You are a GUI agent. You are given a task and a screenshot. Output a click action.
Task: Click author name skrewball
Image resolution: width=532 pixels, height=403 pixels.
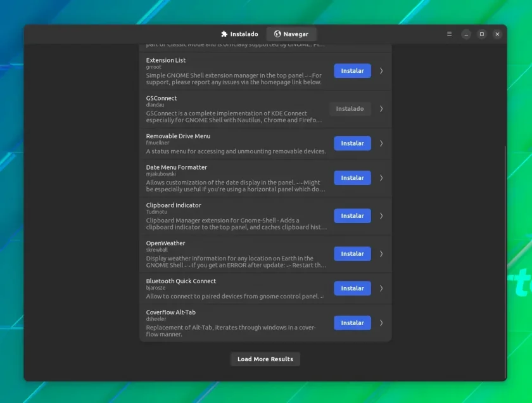[157, 250]
